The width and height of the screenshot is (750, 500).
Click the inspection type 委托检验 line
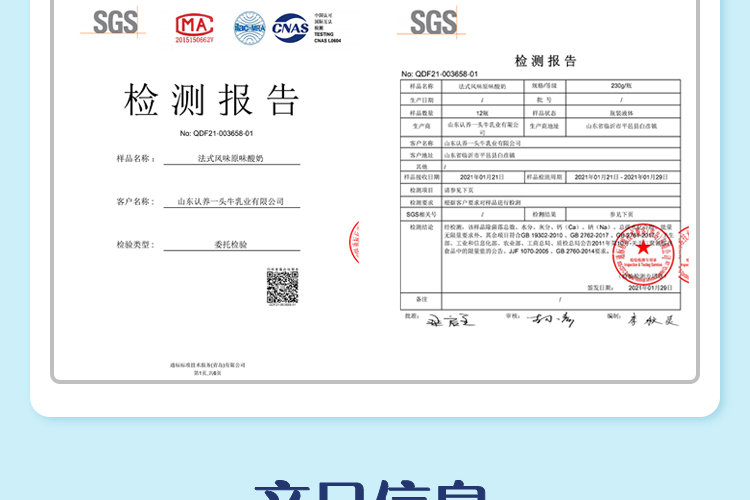[232, 244]
